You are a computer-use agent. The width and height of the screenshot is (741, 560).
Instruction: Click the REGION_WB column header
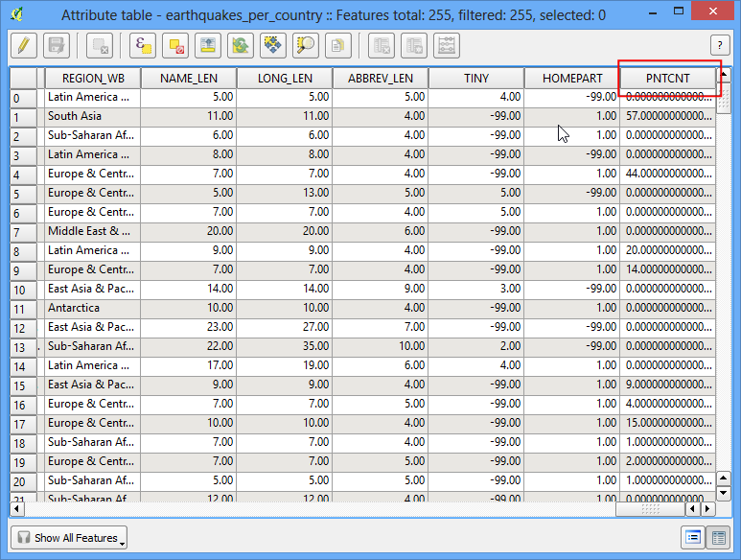point(93,78)
